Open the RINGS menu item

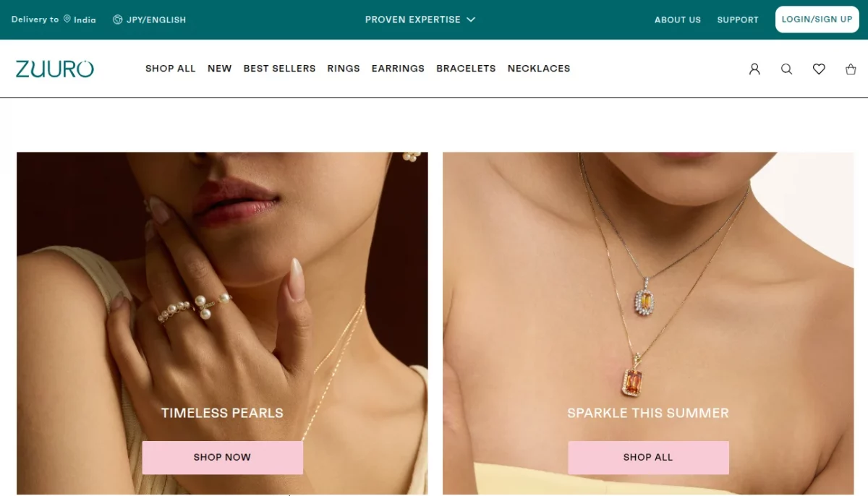coord(343,69)
